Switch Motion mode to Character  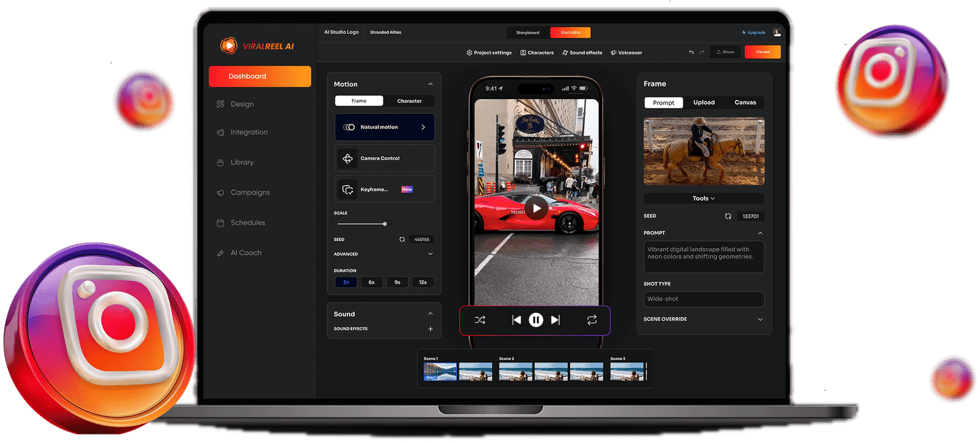pyautogui.click(x=409, y=101)
